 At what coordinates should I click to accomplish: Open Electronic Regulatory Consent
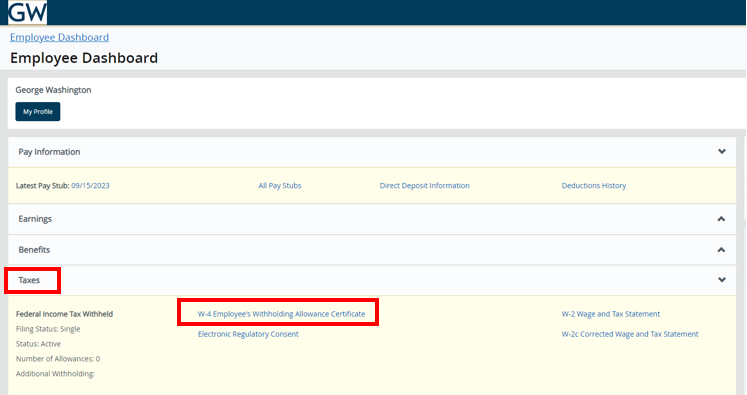[248, 334]
